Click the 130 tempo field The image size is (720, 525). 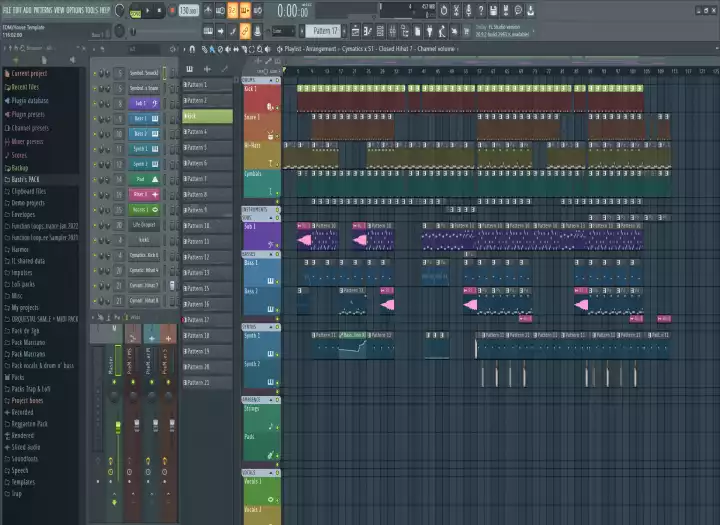pos(189,10)
